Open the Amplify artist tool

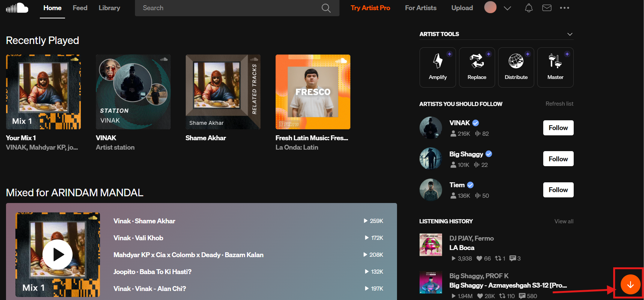point(438,68)
